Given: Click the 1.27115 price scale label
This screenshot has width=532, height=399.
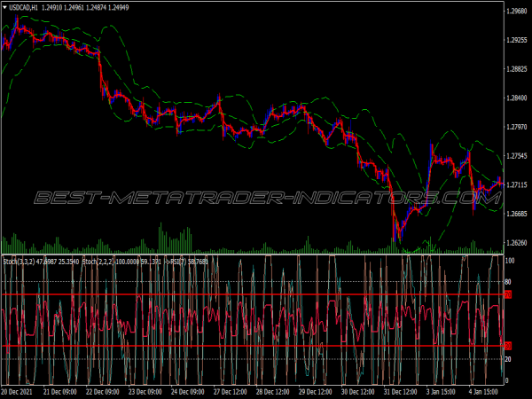Looking at the screenshot, I should [516, 185].
